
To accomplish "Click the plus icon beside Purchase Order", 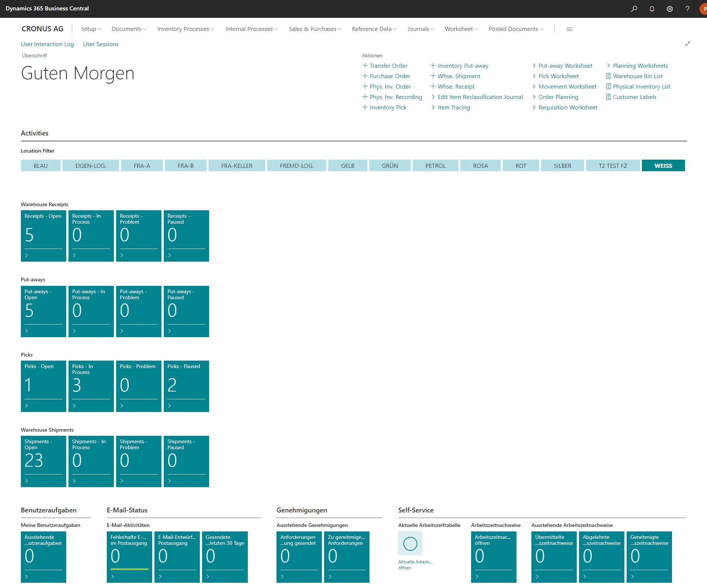I will coord(365,76).
